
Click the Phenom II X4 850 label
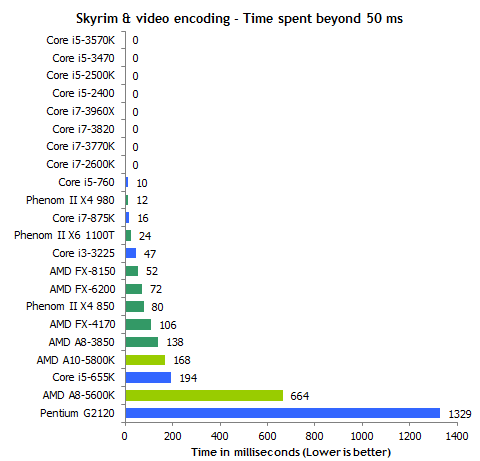pyautogui.click(x=70, y=306)
